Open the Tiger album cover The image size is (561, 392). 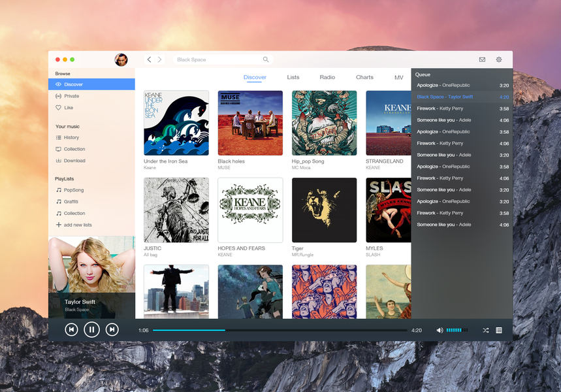click(x=324, y=210)
